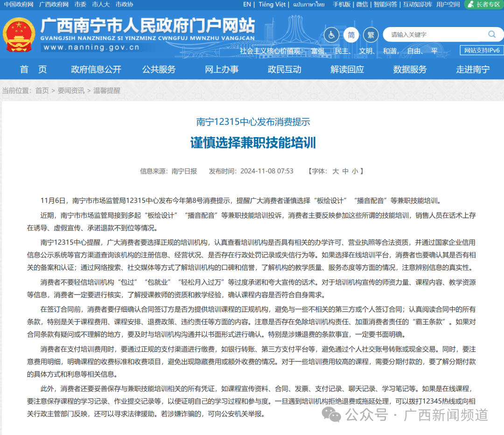Open 解读回应 navigation item

[x=347, y=69]
